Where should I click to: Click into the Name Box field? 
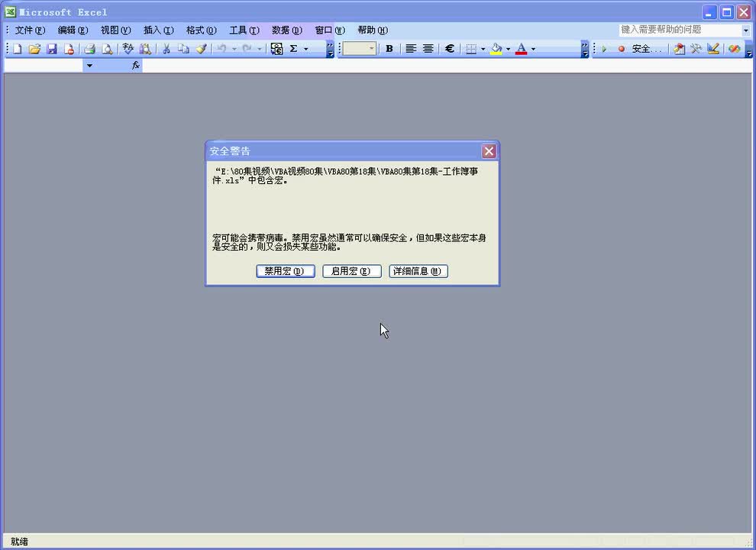tap(44, 65)
